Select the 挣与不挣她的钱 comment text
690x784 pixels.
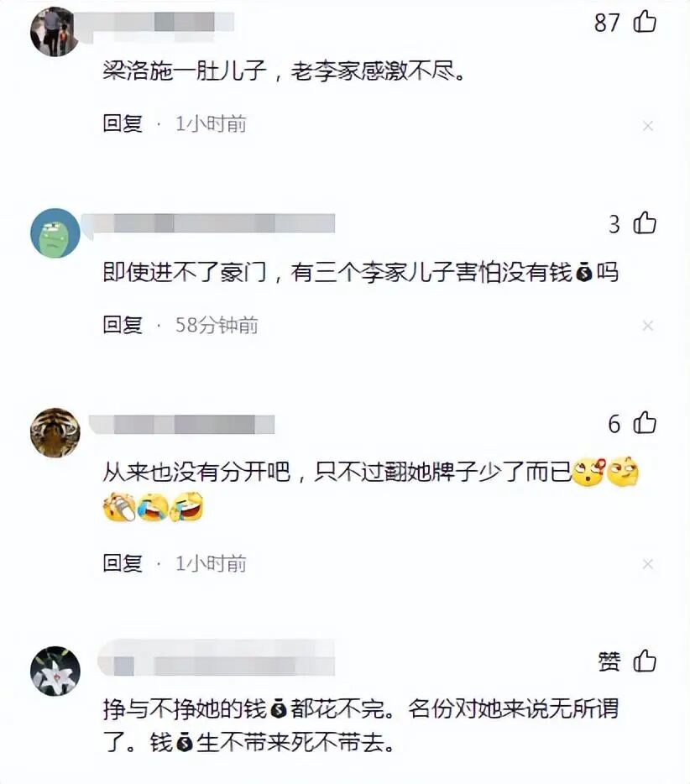click(x=360, y=725)
